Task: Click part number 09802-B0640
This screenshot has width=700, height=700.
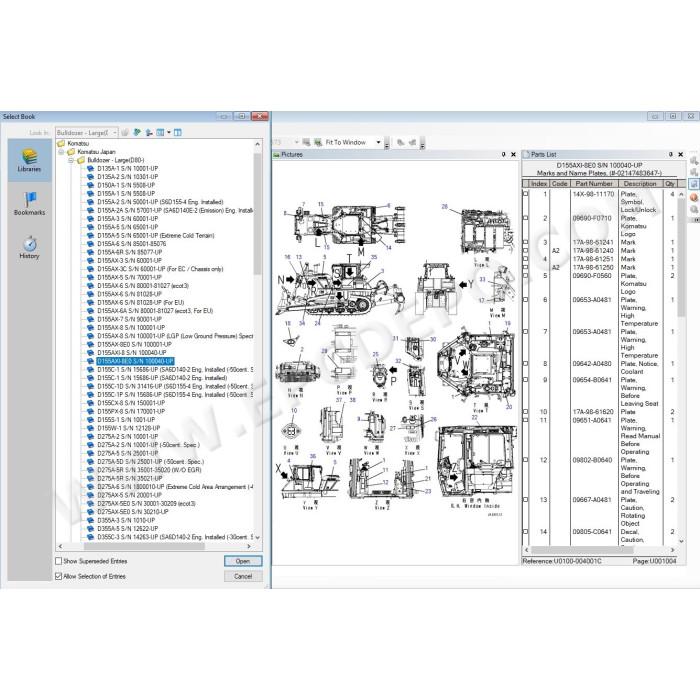Action: point(592,460)
